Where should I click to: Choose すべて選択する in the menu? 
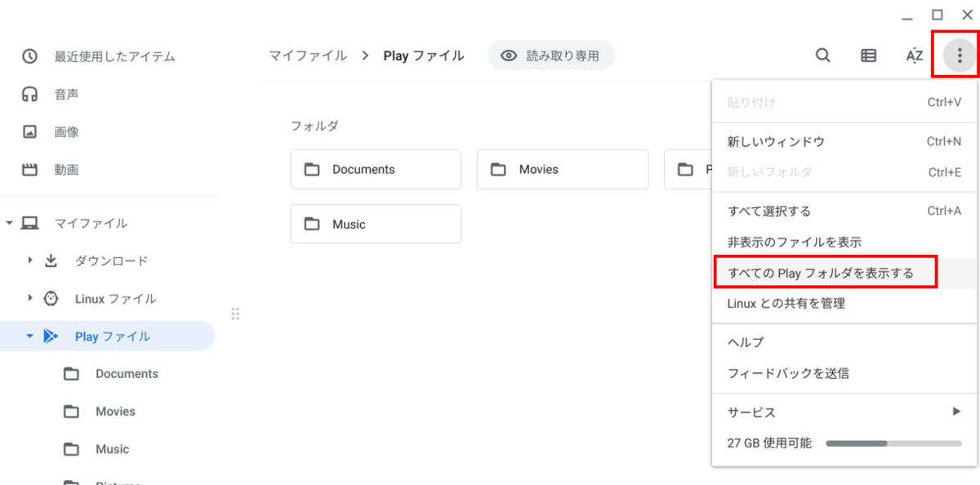(x=844, y=211)
